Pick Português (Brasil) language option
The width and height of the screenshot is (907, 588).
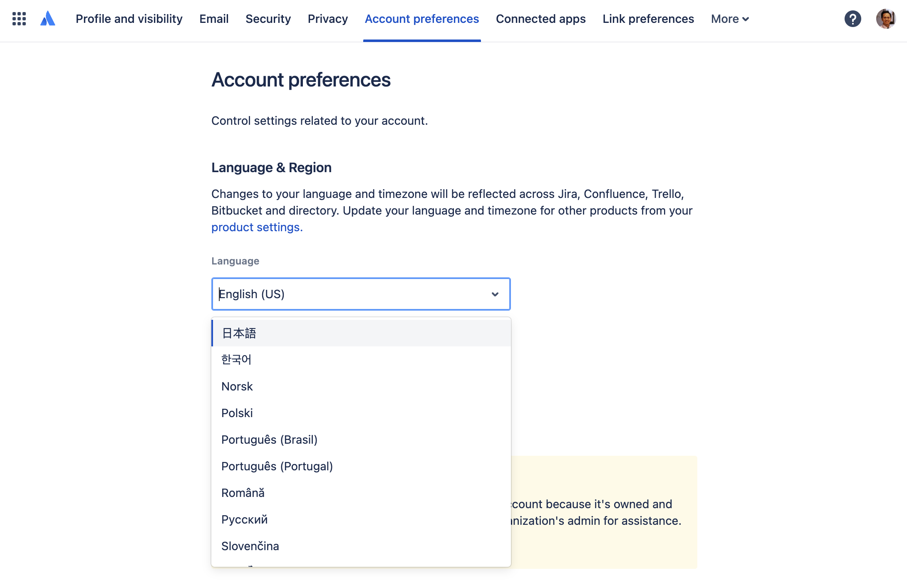coord(269,440)
